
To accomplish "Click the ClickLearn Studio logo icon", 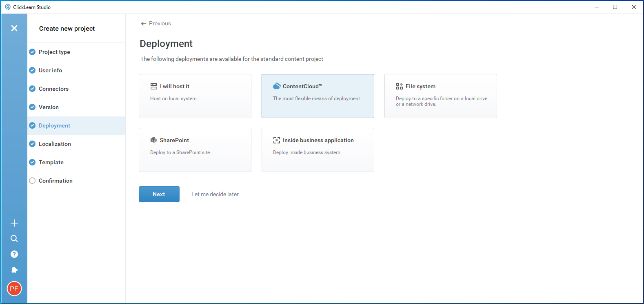I will (8, 7).
